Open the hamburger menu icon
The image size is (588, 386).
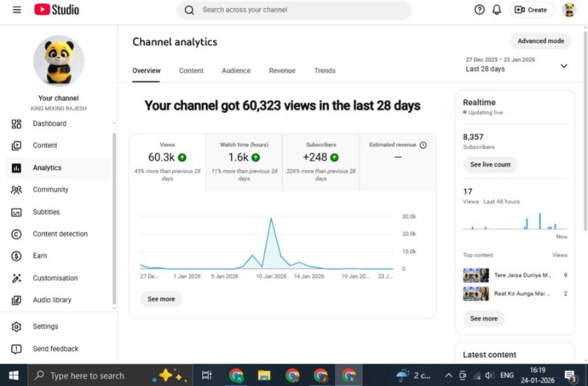coord(17,10)
